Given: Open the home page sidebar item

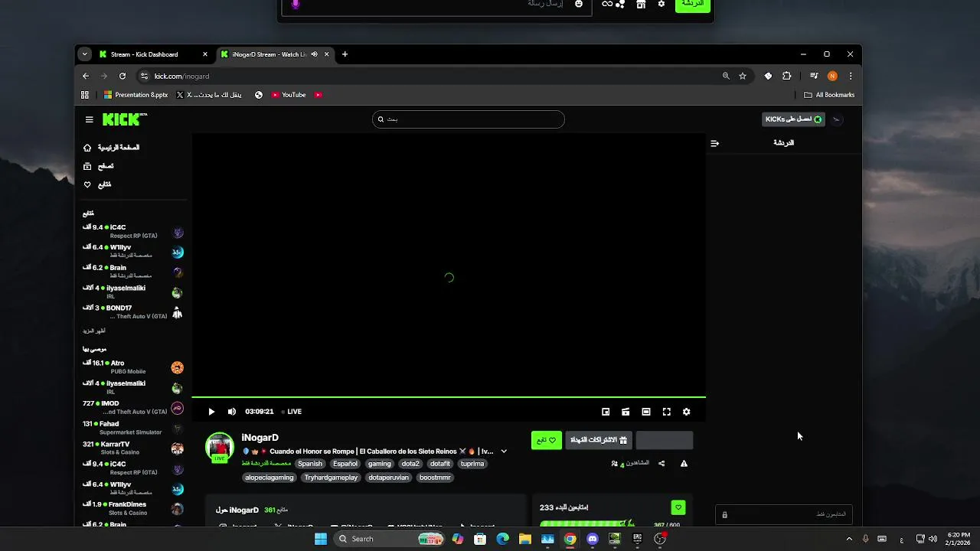Looking at the screenshot, I should (x=112, y=147).
